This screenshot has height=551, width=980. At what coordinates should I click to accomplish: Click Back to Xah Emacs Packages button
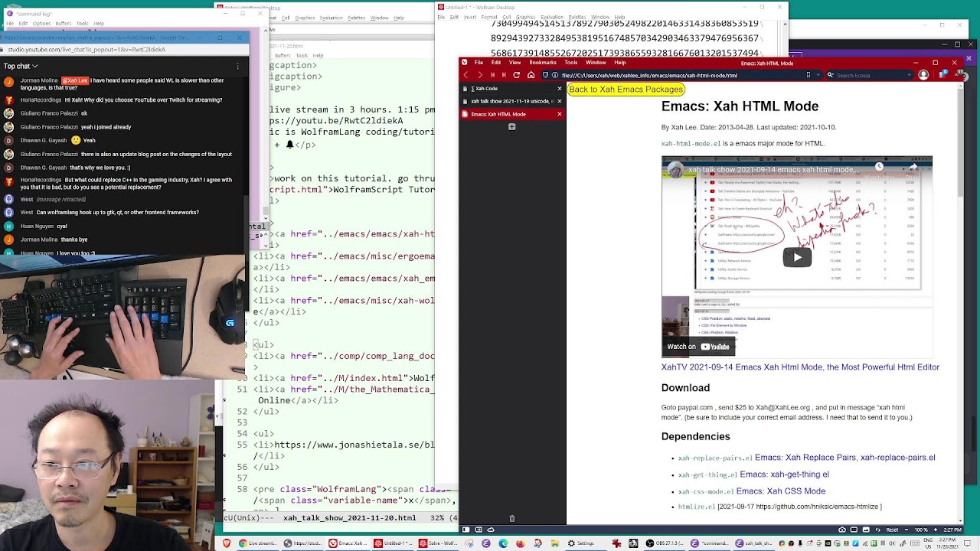(x=626, y=90)
